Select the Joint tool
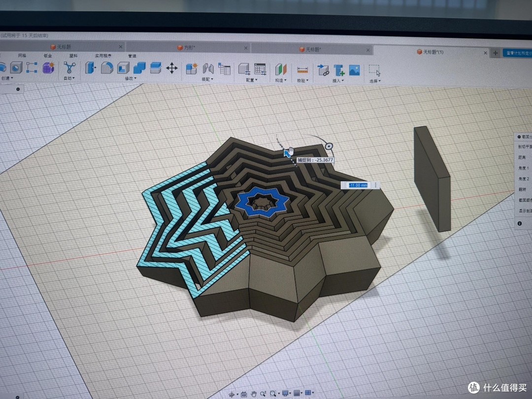The height and width of the screenshot is (399, 532). coord(208,69)
